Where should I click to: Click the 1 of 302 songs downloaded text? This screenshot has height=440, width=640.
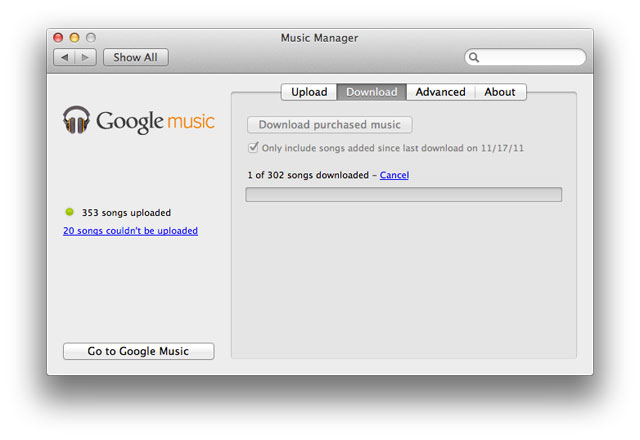[308, 175]
